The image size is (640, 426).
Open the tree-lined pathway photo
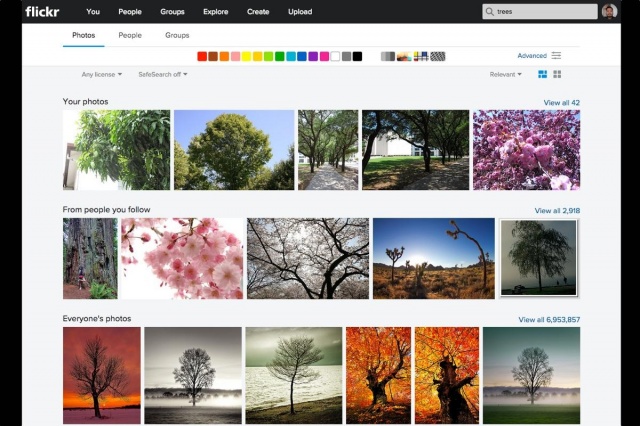pos(328,150)
